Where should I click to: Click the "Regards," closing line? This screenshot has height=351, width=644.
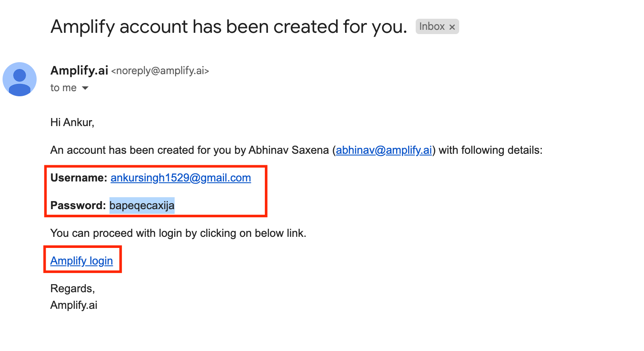pyautogui.click(x=72, y=289)
